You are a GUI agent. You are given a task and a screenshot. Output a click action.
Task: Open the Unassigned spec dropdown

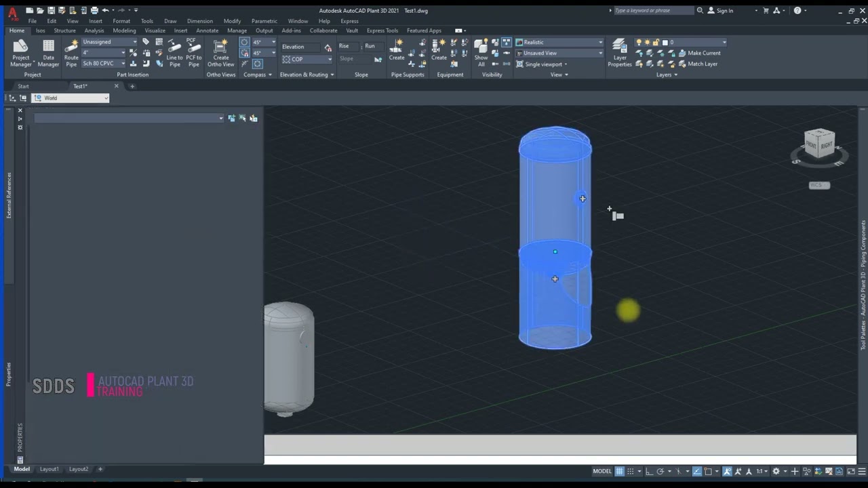click(x=109, y=42)
